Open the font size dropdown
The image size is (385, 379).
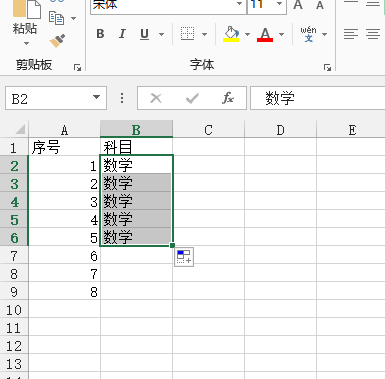279,4
